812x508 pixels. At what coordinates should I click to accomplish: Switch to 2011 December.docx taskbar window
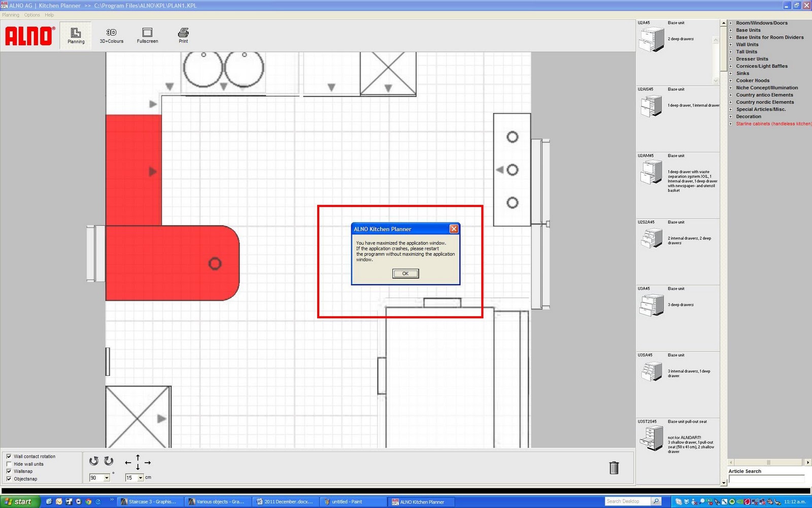pos(285,501)
